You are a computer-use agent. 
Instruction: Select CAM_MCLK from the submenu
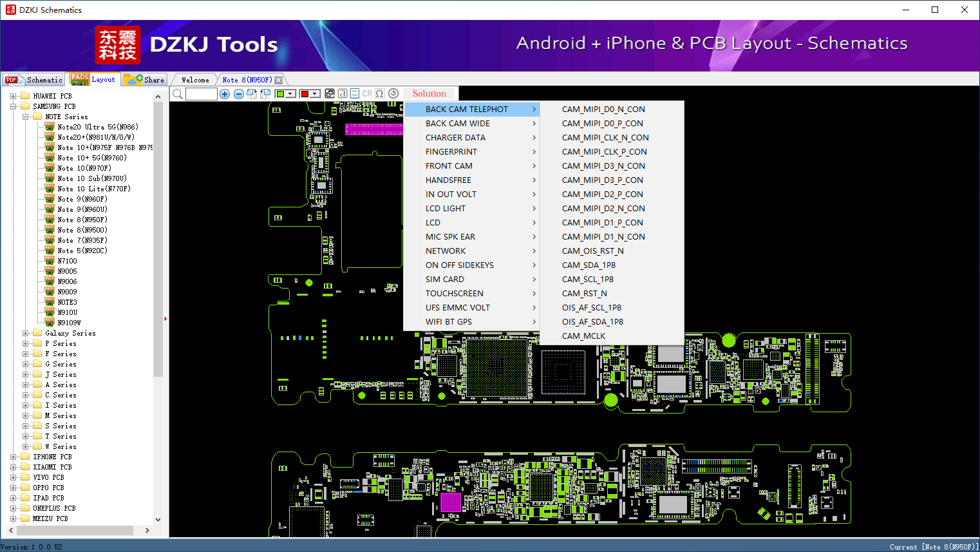click(x=583, y=336)
